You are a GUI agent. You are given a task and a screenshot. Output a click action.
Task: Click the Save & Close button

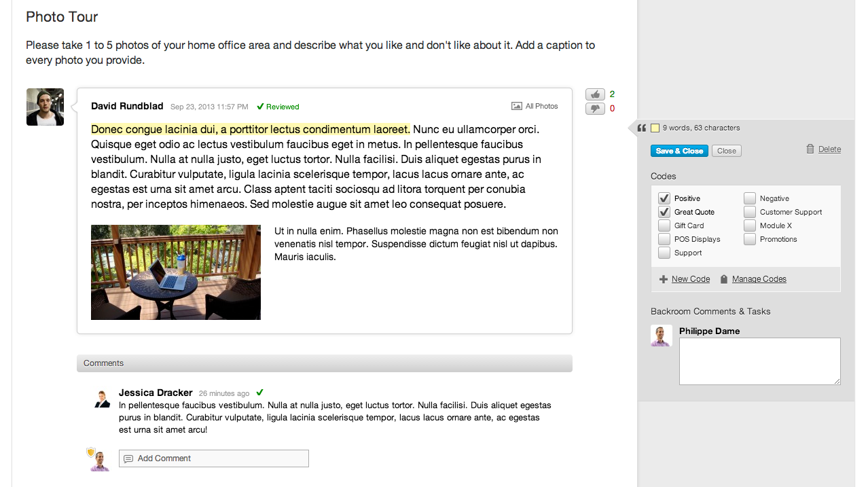679,151
